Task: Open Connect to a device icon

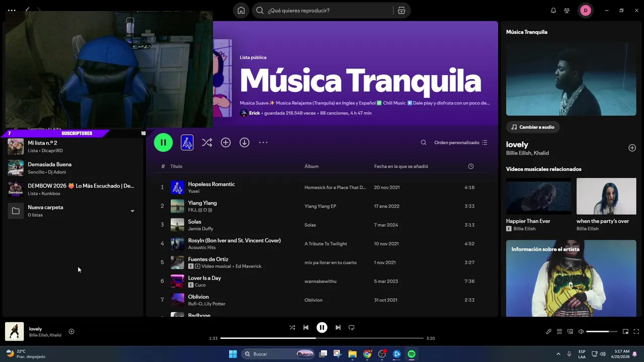Action: click(x=570, y=331)
